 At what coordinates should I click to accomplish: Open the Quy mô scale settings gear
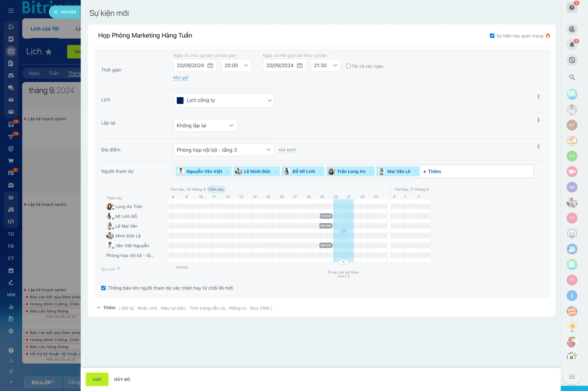(x=118, y=269)
